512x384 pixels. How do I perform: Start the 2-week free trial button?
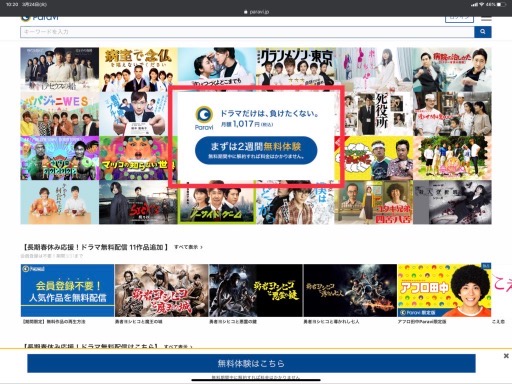[256, 150]
